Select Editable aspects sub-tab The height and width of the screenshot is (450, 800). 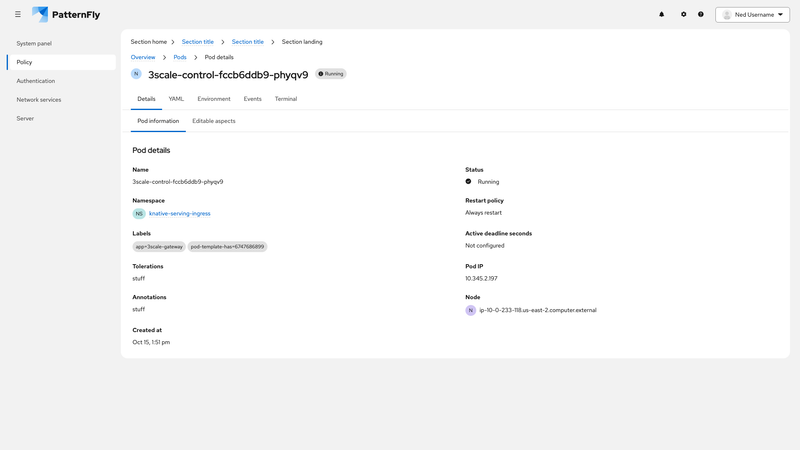(214, 121)
